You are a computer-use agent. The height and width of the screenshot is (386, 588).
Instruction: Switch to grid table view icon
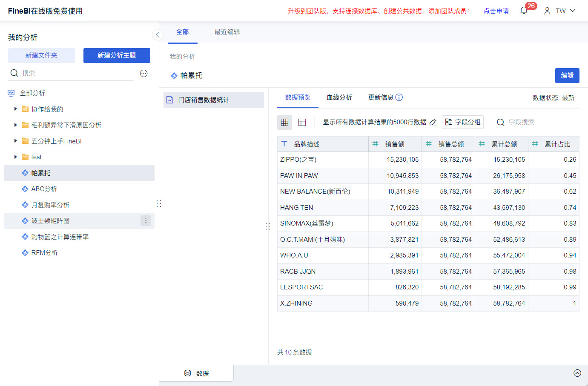point(285,122)
